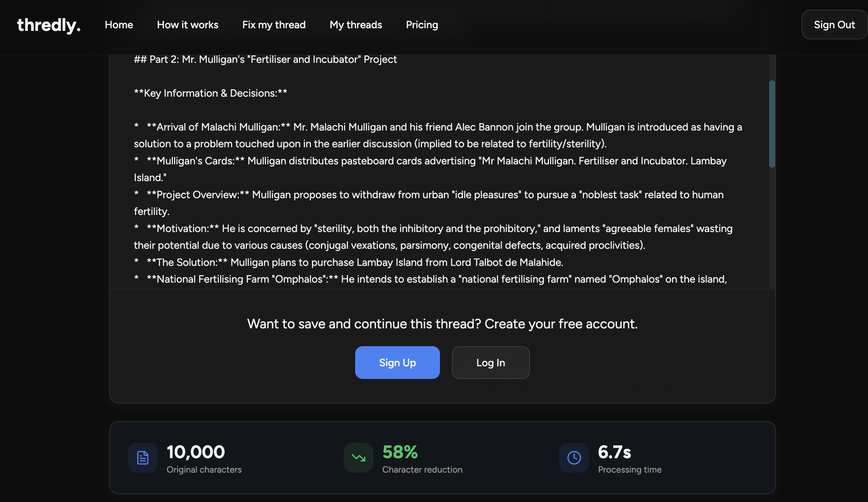Click the document icon beside Original characters

[143, 457]
